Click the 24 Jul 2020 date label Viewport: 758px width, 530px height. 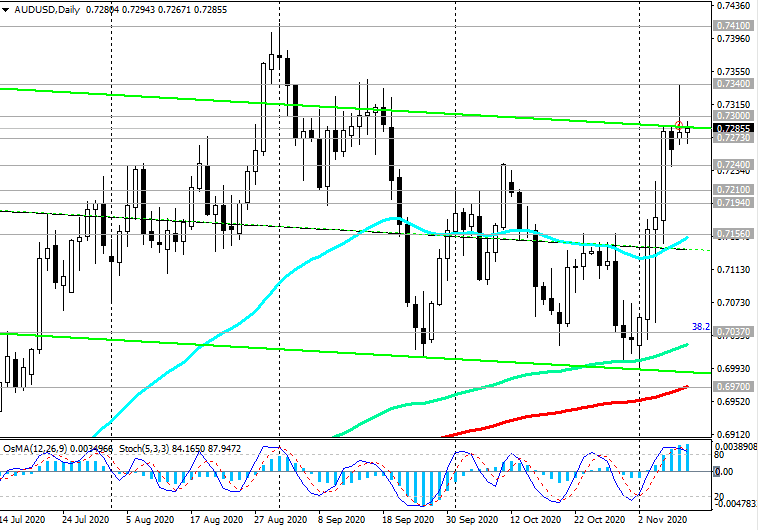pyautogui.click(x=86, y=520)
